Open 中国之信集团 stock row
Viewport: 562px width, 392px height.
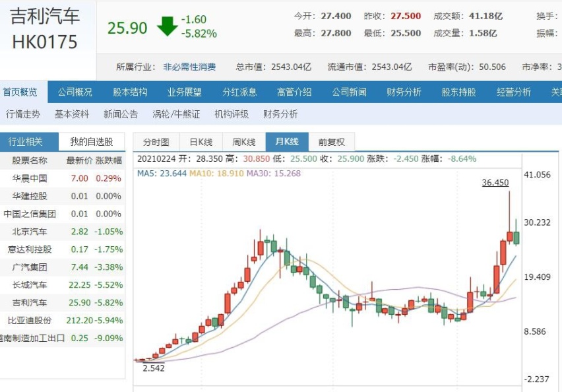pyautogui.click(x=63, y=214)
